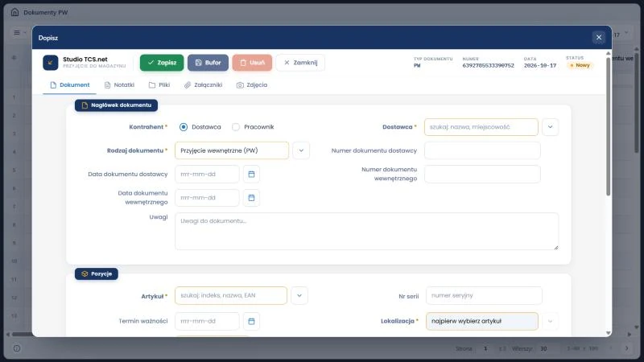
Task: Expand the Rodzaj dokumentu dropdown
Action: pos(301,150)
